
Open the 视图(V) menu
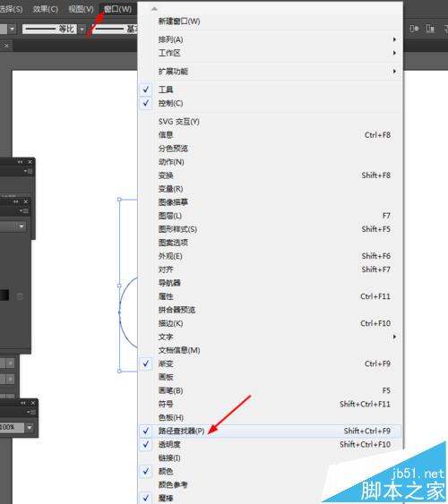click(81, 9)
